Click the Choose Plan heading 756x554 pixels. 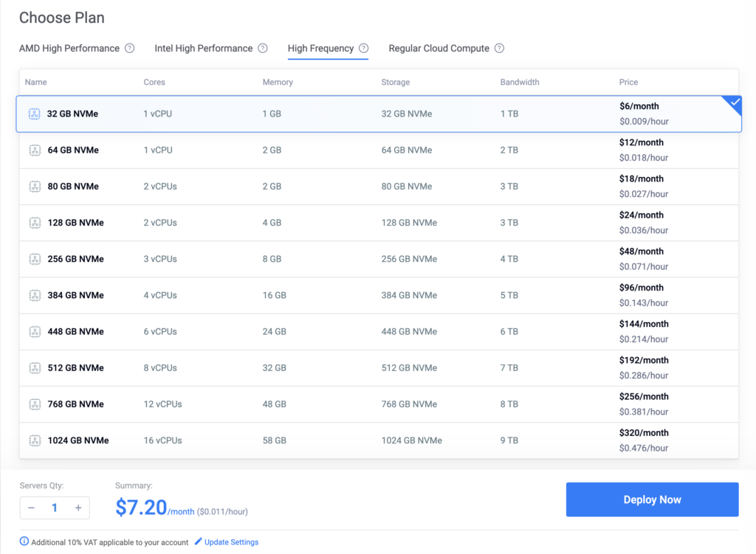click(x=62, y=18)
